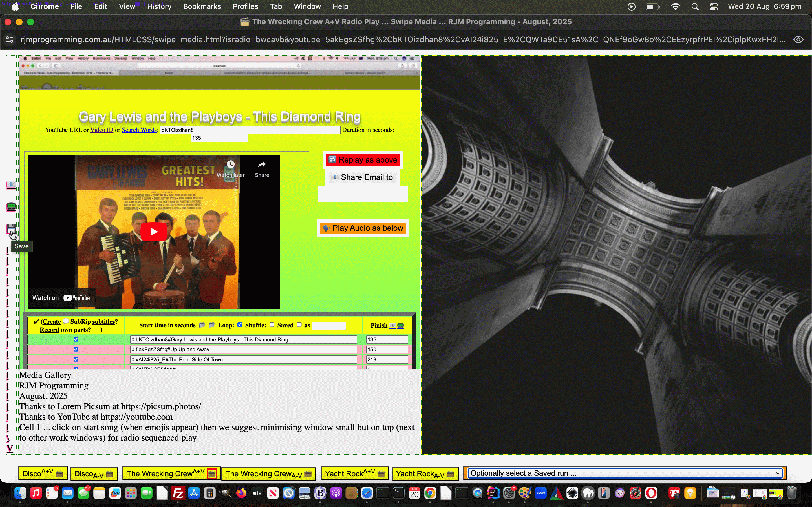Open the Bookmarks menu in menu bar
Screen dimensions: 812x507
202,6
